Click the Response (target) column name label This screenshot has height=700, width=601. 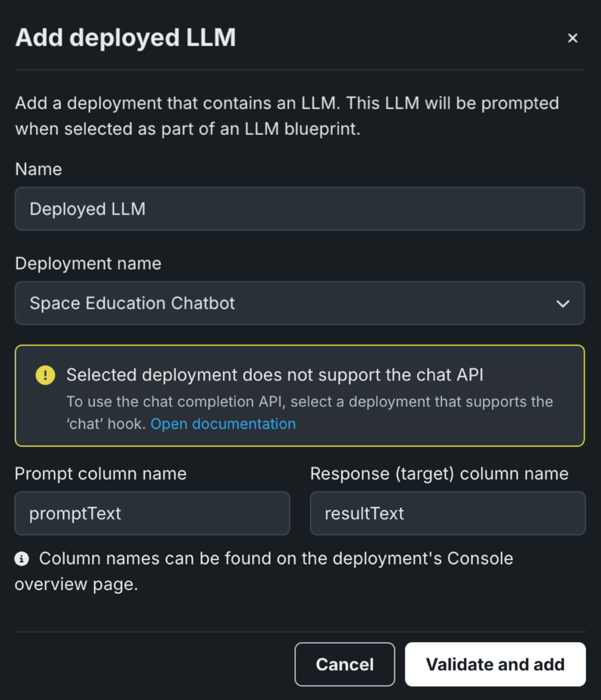click(x=439, y=473)
